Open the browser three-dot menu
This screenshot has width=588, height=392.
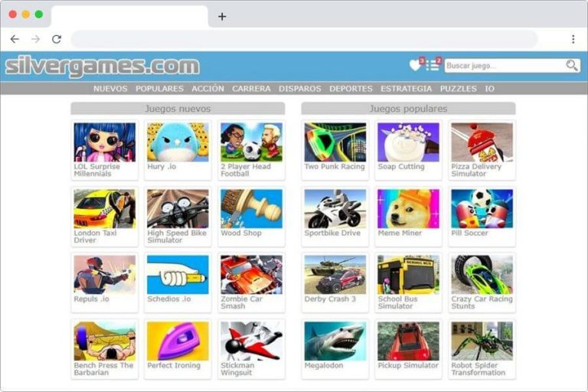coord(573,39)
